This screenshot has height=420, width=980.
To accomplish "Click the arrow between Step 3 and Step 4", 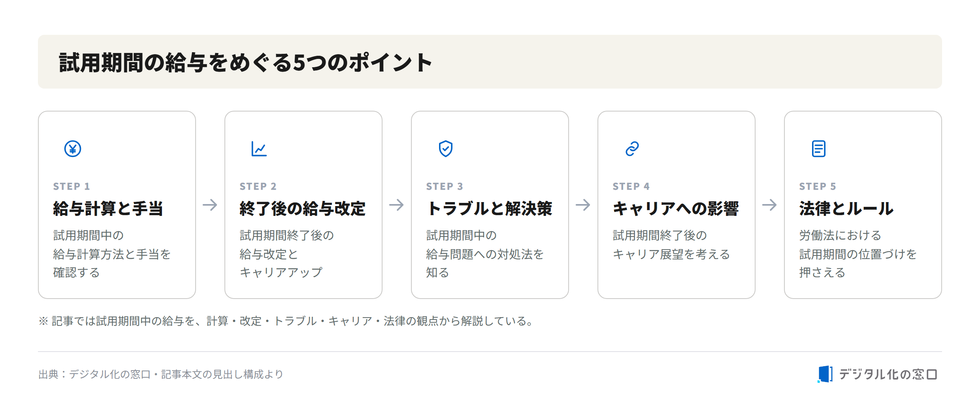I will tap(583, 205).
